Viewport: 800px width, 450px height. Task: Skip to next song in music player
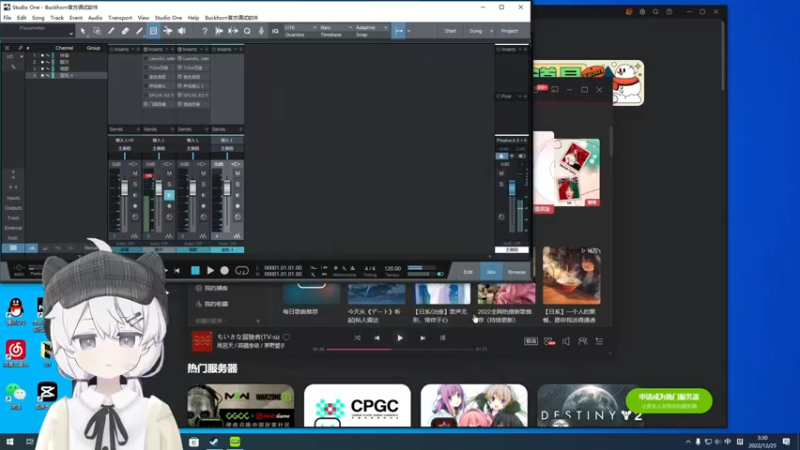pyautogui.click(x=422, y=338)
